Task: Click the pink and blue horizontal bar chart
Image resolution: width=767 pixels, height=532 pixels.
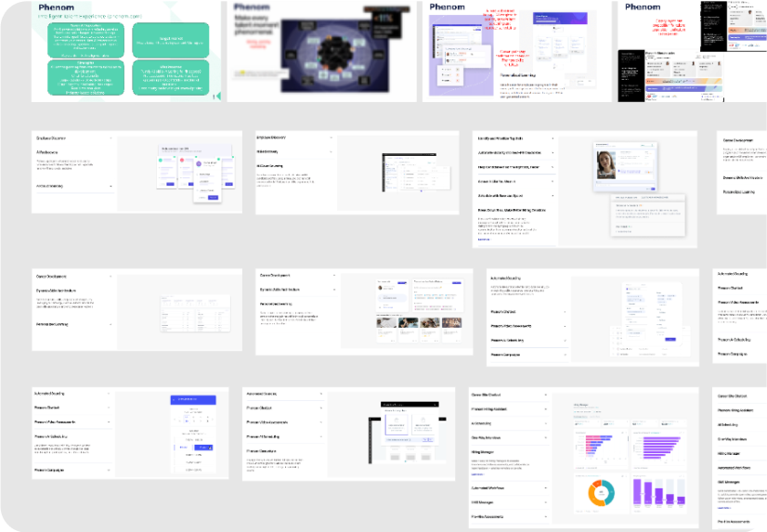Action: click(x=599, y=445)
